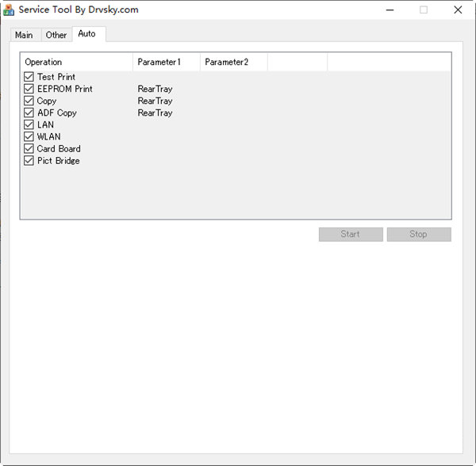Click the Parameter1 column header
Viewport: 476px width, 466px height.
167,62
